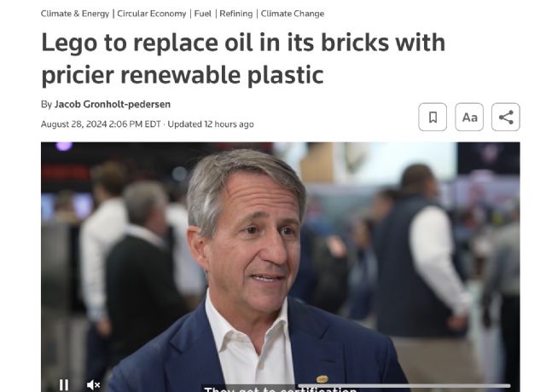
Task: Click the video caption text overlay
Action: click(281, 389)
